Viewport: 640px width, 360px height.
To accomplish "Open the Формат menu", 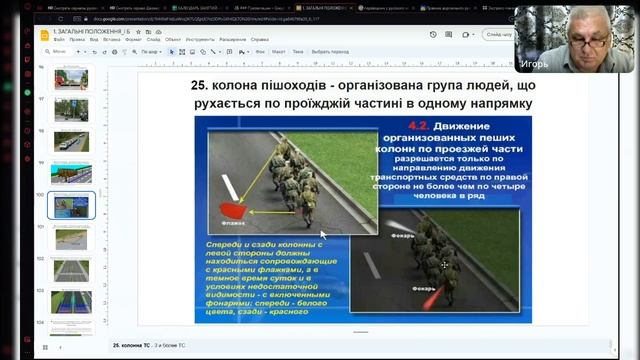I will (x=133, y=40).
